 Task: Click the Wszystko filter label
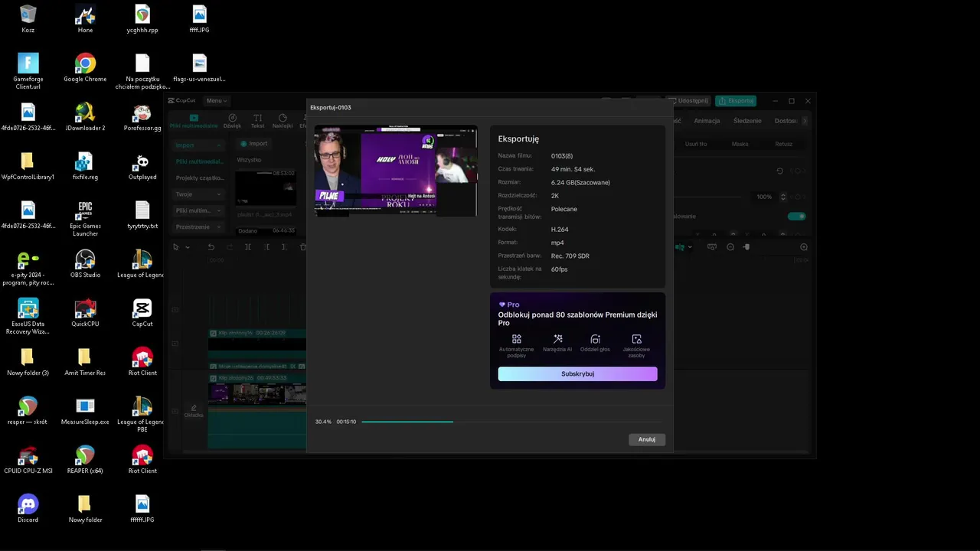tap(249, 160)
